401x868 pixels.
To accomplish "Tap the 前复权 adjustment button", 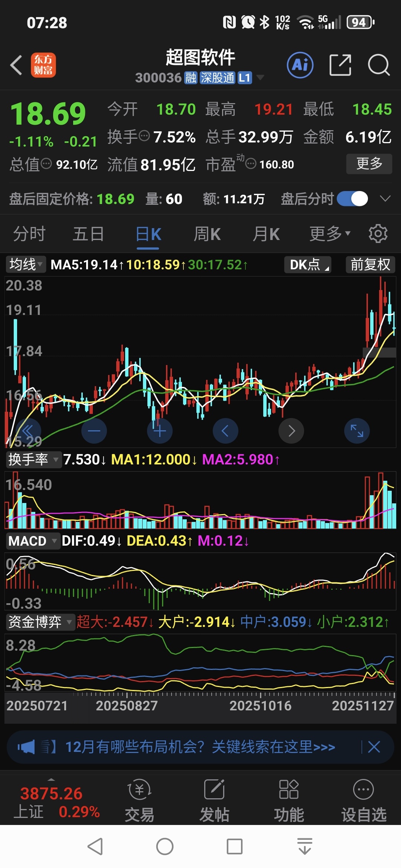I will point(371,264).
